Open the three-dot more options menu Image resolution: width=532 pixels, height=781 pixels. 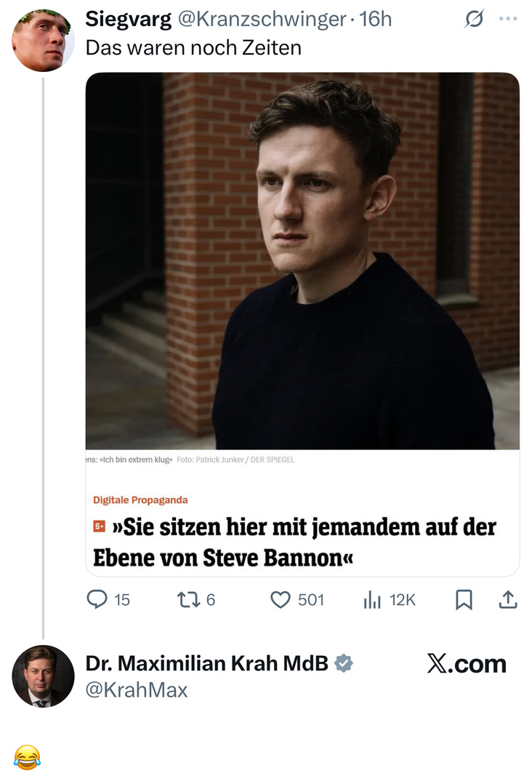coord(508,19)
